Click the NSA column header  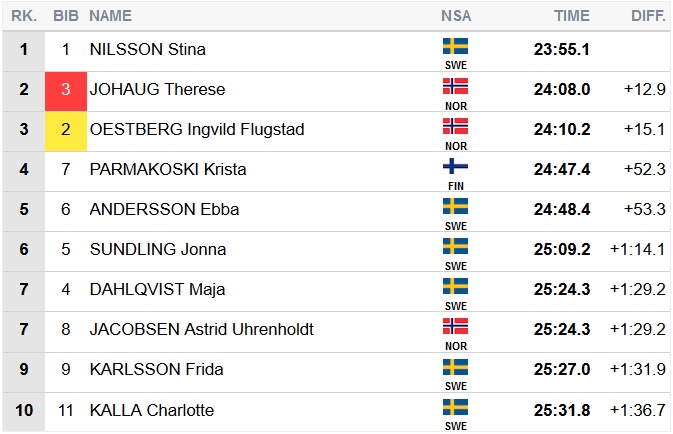tap(456, 16)
